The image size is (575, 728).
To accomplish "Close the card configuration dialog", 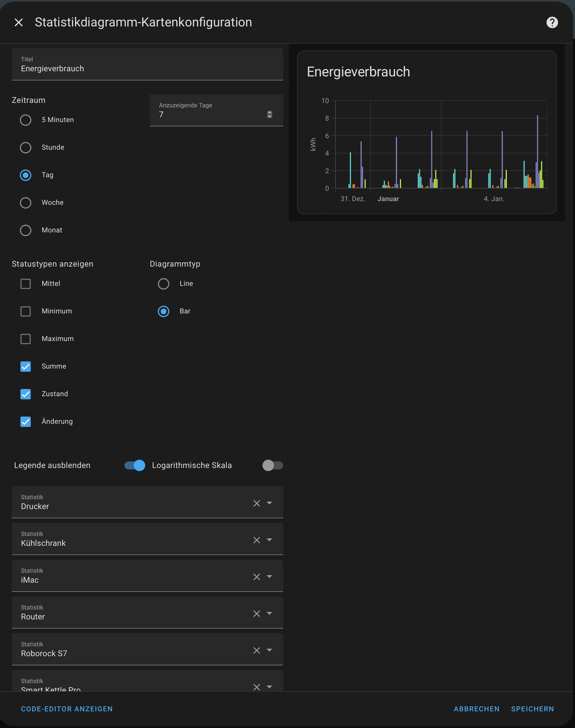I will (19, 22).
